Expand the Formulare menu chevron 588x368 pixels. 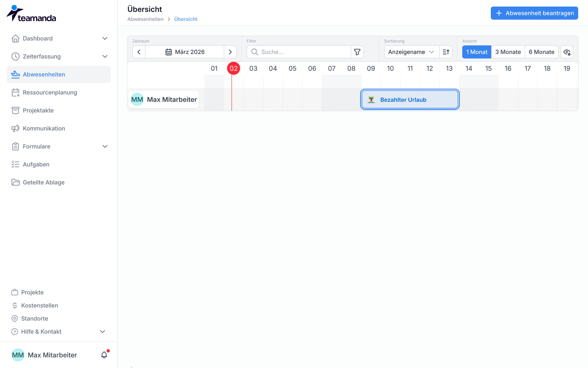(105, 147)
